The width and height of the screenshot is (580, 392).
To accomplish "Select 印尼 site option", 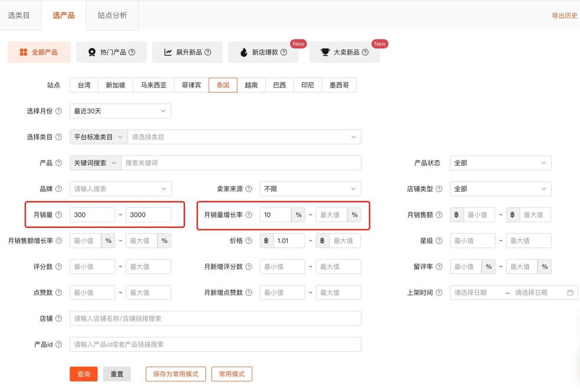I will (307, 85).
